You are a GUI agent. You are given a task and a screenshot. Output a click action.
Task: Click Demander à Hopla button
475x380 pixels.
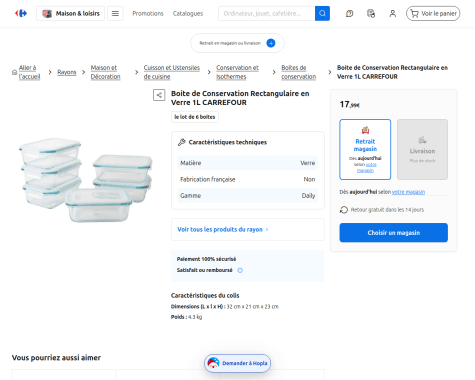pos(237,363)
